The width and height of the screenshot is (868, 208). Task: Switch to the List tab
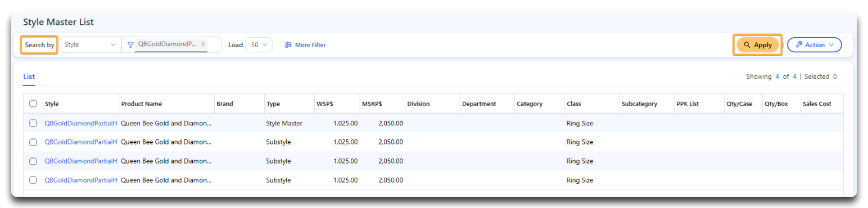(29, 76)
